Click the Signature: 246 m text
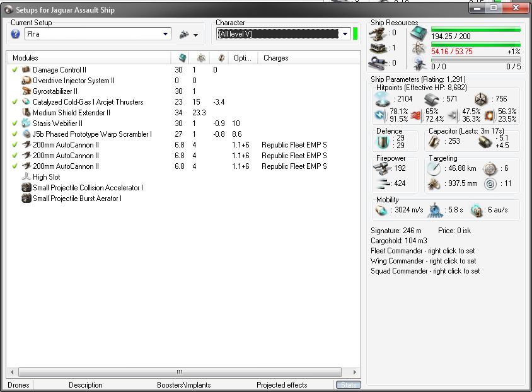The image size is (532, 392). click(396, 231)
